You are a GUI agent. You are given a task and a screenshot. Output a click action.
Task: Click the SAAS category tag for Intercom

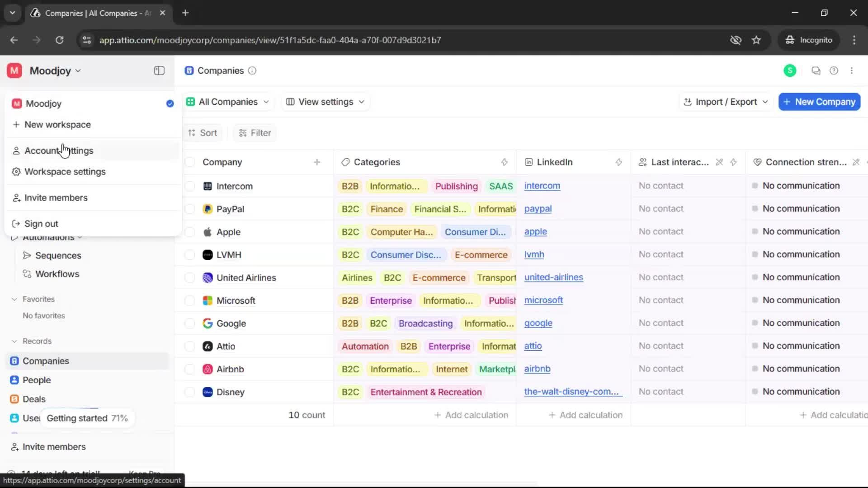(501, 186)
